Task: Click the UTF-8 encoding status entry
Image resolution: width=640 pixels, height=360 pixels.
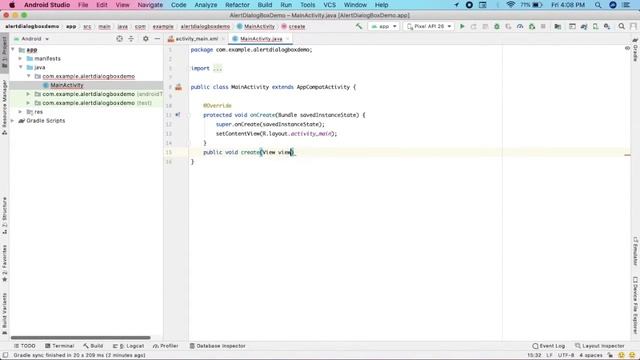Action: click(566, 355)
